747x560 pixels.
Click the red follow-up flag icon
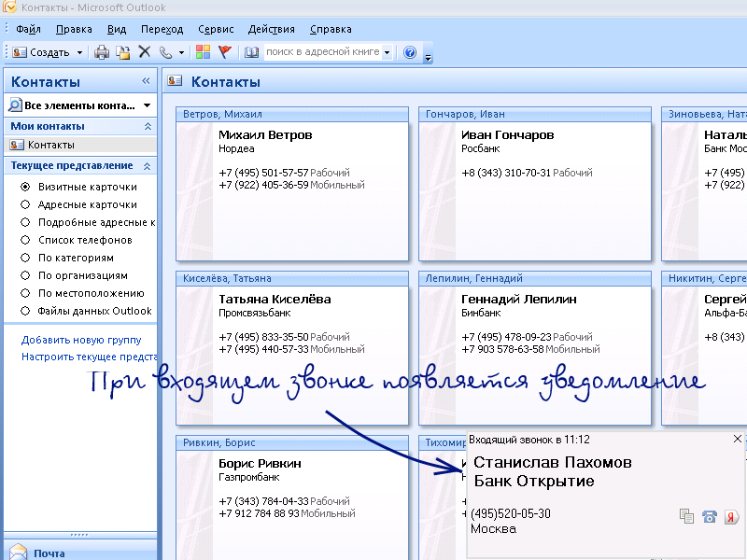click(225, 51)
